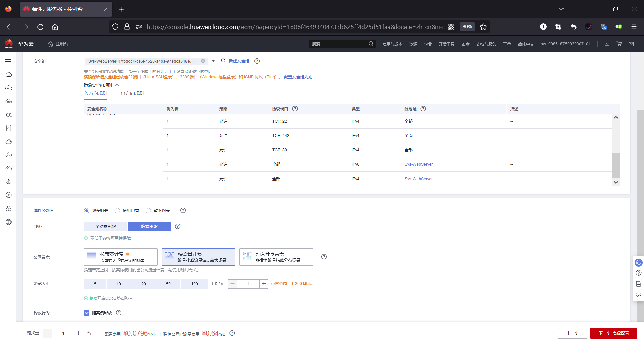Open the 费用与成本 menu
644x345 pixels.
[x=392, y=44]
